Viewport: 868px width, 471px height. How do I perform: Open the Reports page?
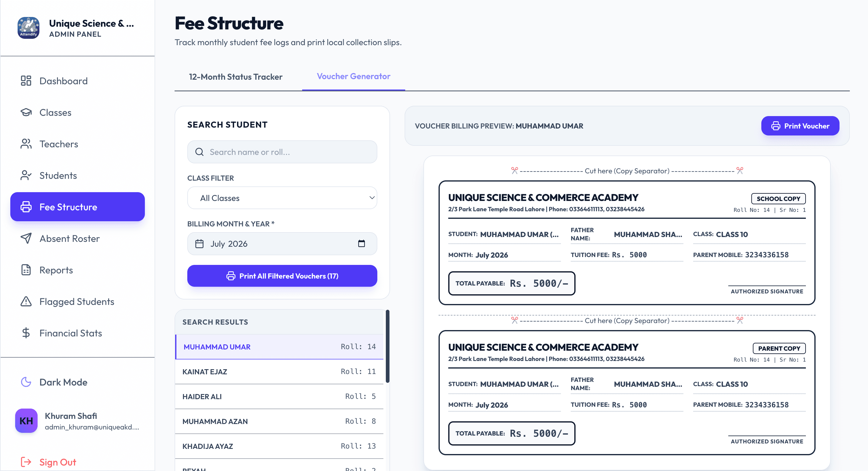point(78,270)
